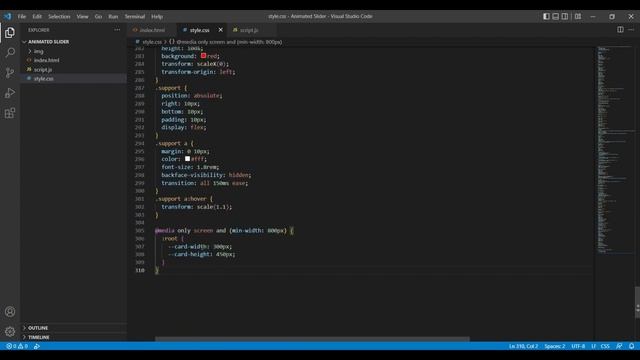The height and width of the screenshot is (360, 640).
Task: Click the horizontal scrollbar of editor
Action: 312,339
